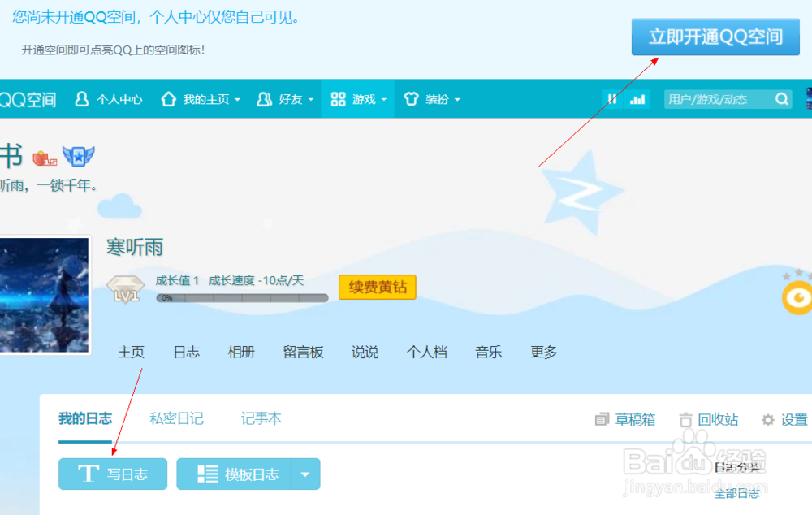This screenshot has width=812, height=515.
Task: Click the growth value progress bar
Action: pyautogui.click(x=242, y=299)
